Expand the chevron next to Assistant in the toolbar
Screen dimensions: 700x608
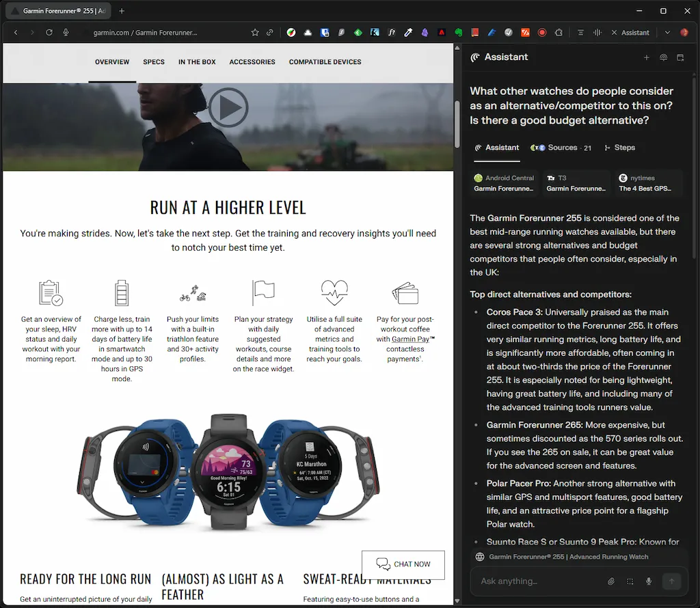pyautogui.click(x=666, y=32)
